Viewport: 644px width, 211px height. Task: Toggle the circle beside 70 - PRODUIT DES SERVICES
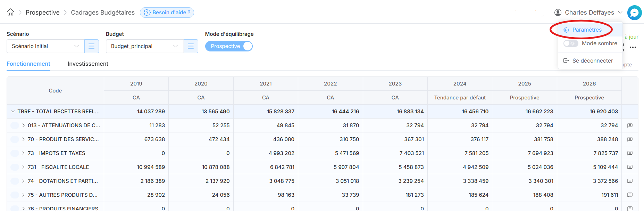point(15,139)
